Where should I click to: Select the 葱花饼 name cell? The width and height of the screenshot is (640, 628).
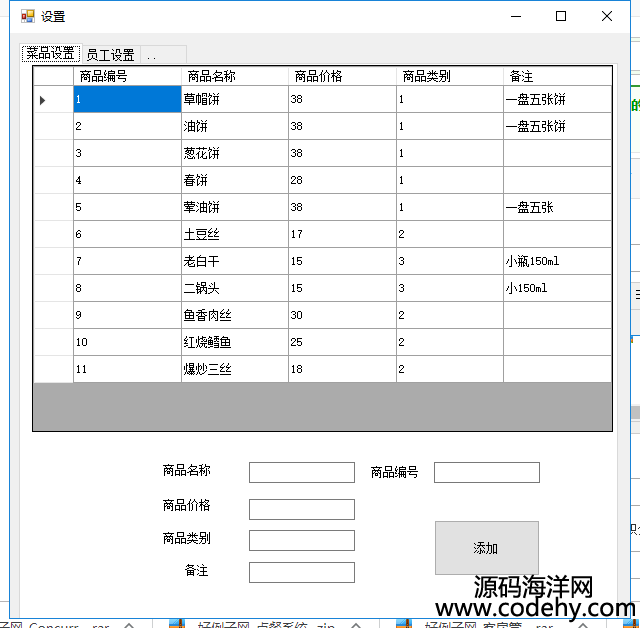(235, 153)
